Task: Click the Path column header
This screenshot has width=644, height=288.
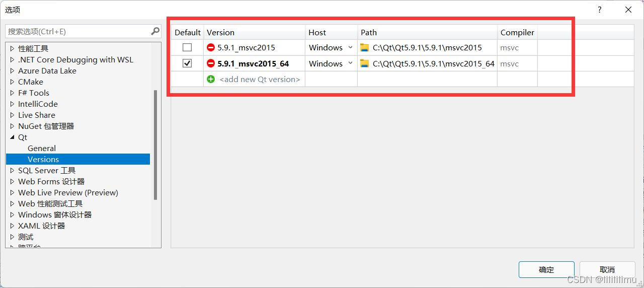Action: click(427, 32)
